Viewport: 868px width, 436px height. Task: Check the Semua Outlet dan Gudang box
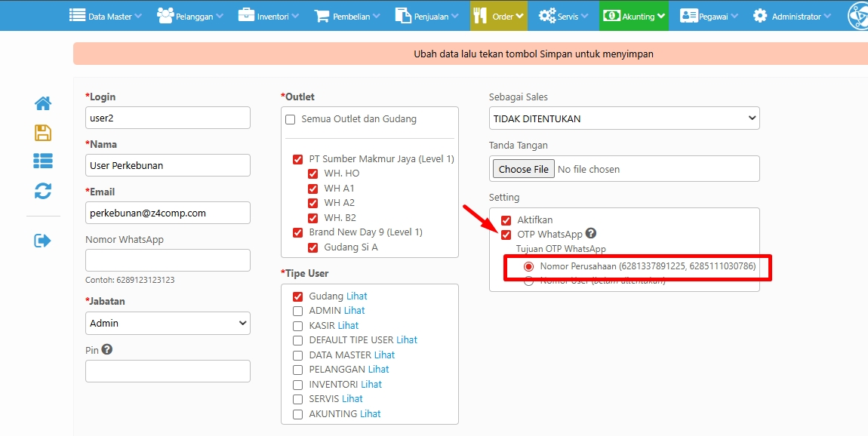pos(291,119)
